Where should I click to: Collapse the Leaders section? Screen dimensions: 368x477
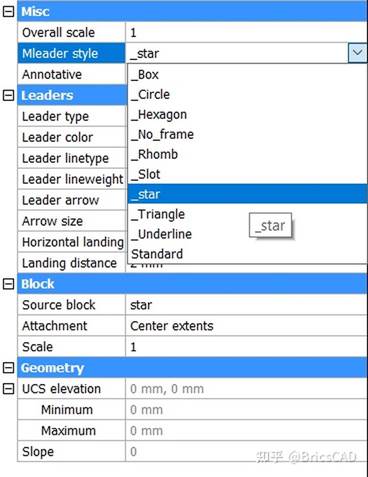tap(8, 96)
